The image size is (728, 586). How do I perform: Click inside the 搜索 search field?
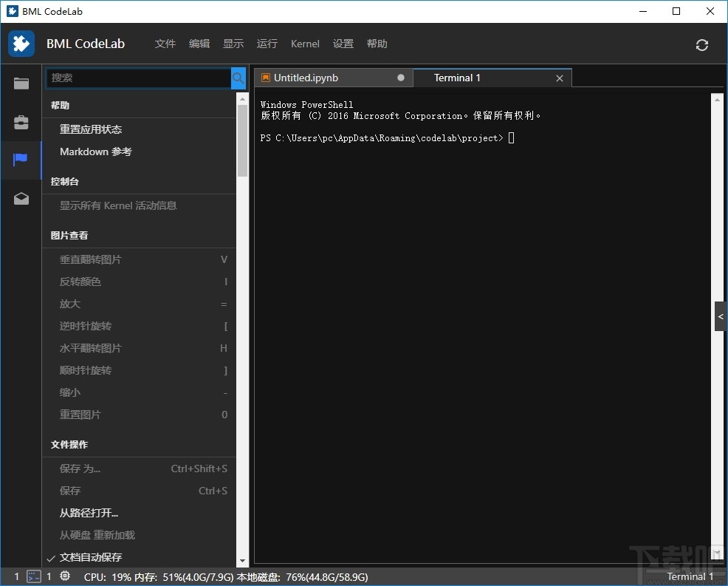[x=133, y=78]
